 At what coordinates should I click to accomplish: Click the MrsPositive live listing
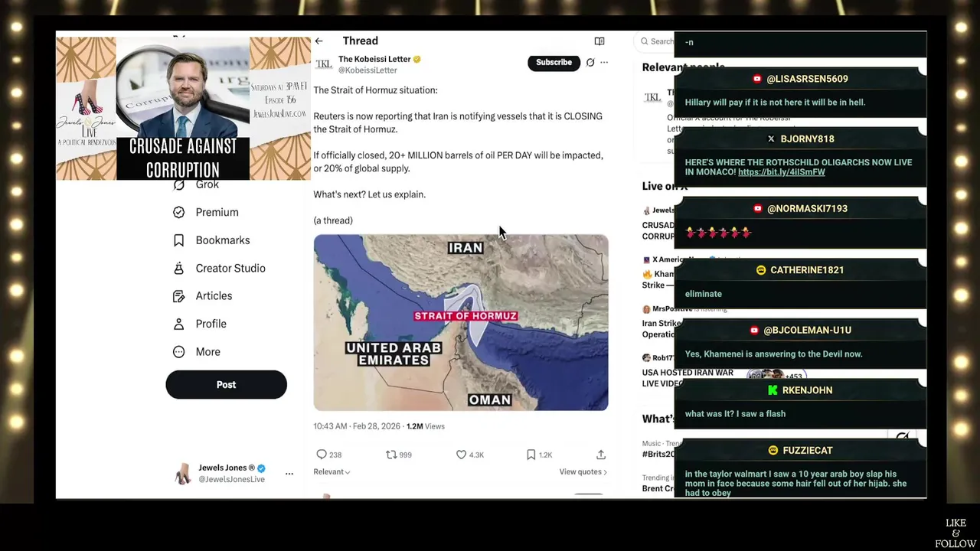point(658,322)
